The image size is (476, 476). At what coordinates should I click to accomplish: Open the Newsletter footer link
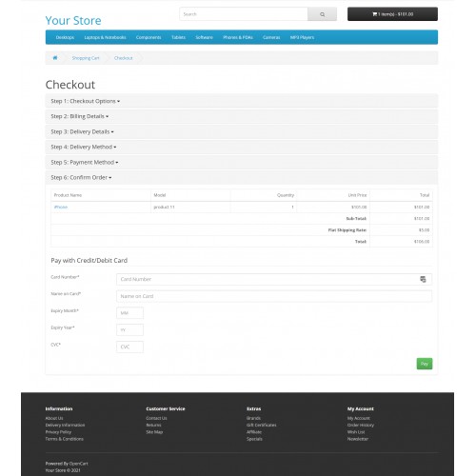pyautogui.click(x=358, y=439)
